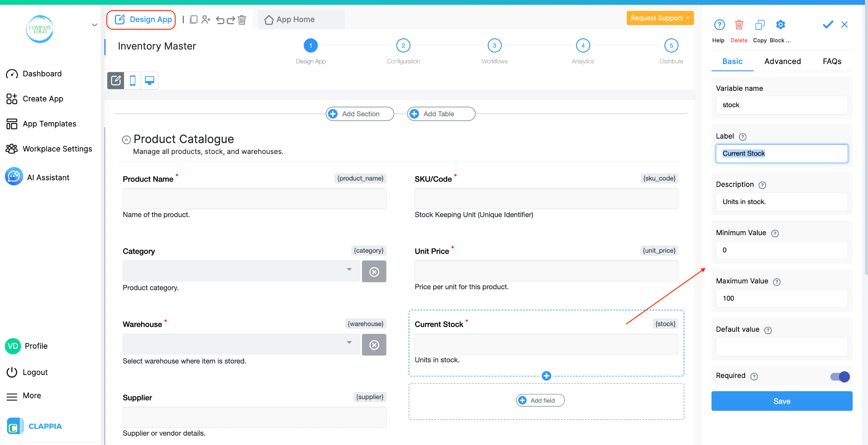Select the mobile preview icon
This screenshot has width=868, height=445.
pos(133,80)
